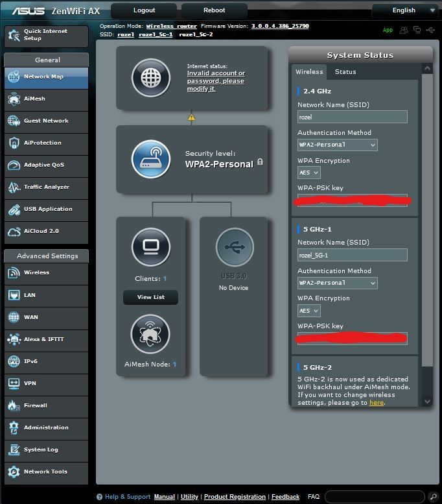
Task: Open 5 GHz-1 Authentication Method dropdown
Action: coord(337,283)
